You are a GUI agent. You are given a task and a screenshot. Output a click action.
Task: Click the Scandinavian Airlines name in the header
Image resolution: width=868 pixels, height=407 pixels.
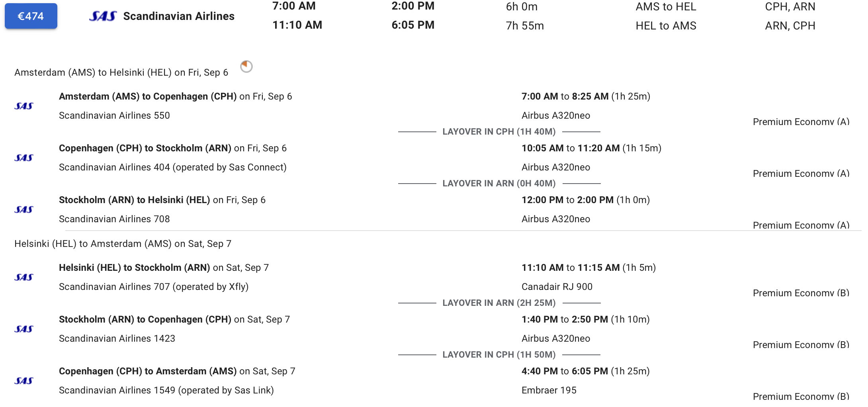[179, 16]
